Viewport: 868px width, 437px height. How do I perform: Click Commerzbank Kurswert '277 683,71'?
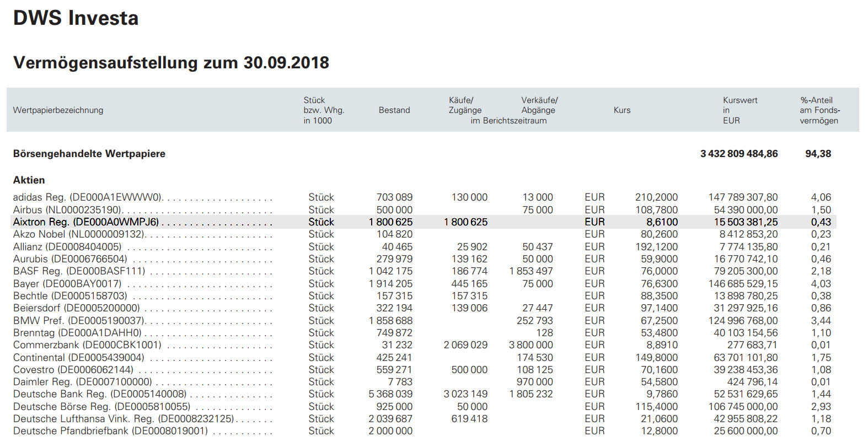click(x=752, y=345)
